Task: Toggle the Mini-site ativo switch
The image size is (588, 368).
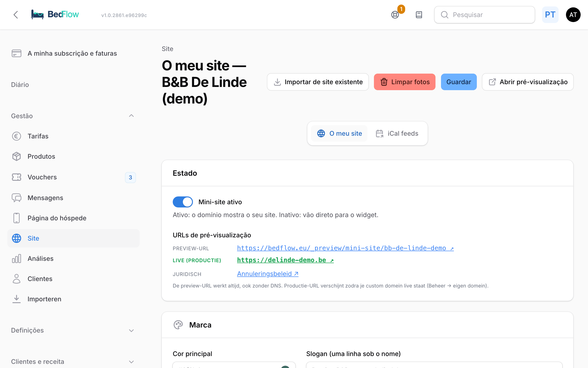Action: coord(183,202)
